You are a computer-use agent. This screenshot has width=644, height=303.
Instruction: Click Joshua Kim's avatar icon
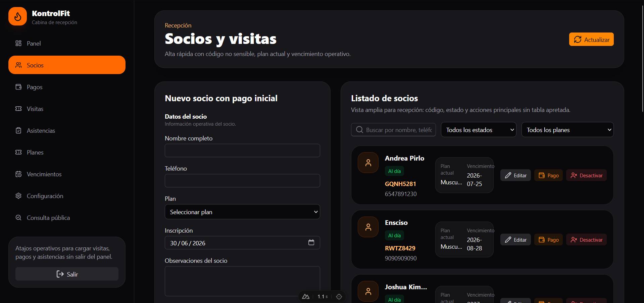[x=368, y=292]
